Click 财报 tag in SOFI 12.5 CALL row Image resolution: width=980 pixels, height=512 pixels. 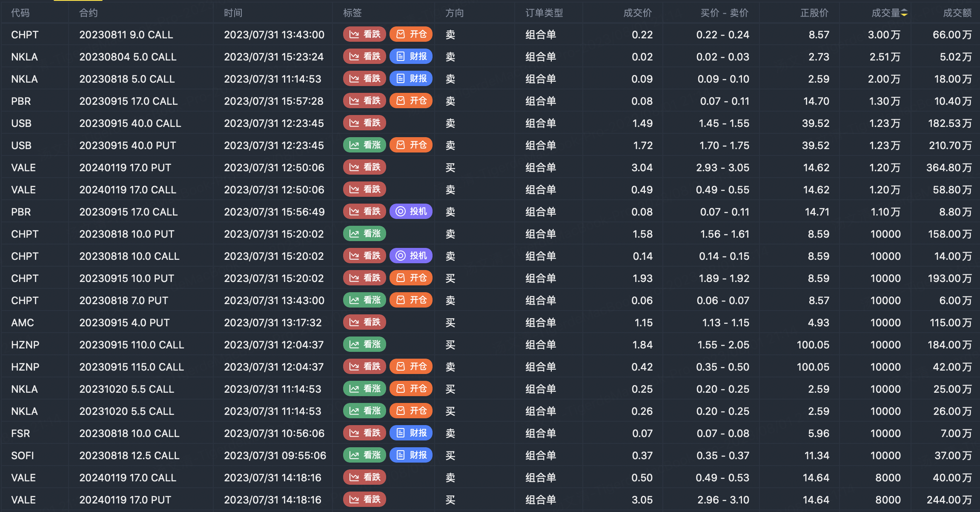pos(411,455)
